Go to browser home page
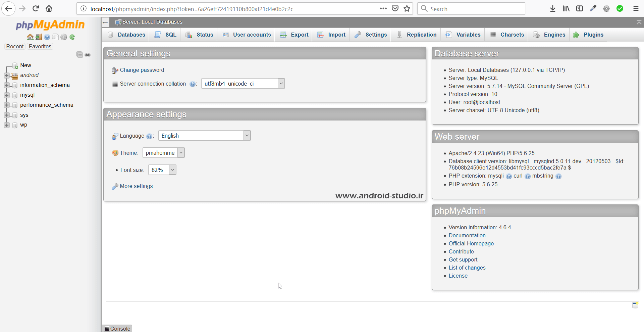 tap(49, 8)
